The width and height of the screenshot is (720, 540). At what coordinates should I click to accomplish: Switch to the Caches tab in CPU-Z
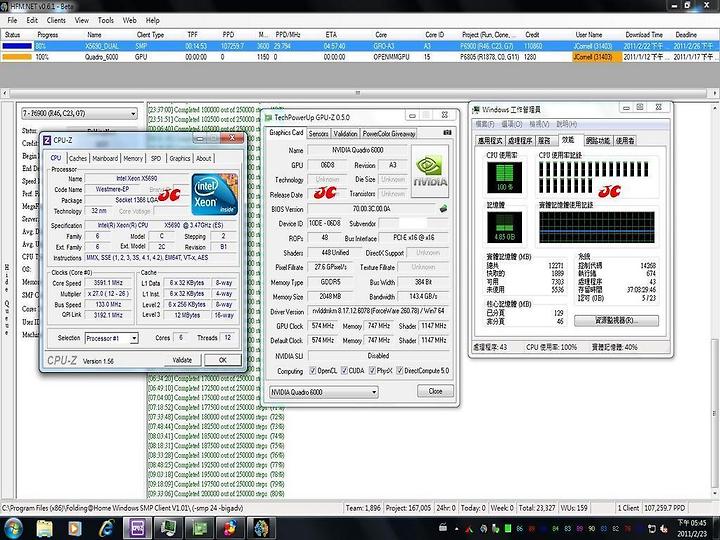click(78, 158)
